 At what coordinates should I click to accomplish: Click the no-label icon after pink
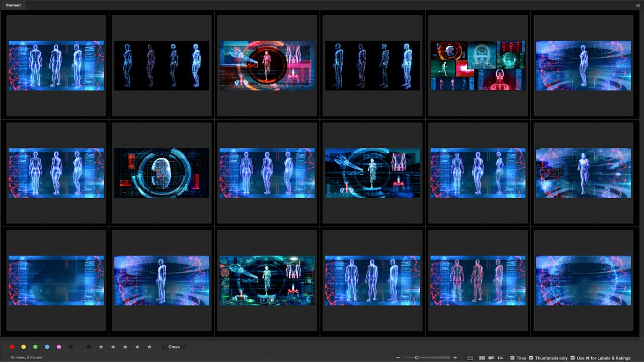coord(71,347)
